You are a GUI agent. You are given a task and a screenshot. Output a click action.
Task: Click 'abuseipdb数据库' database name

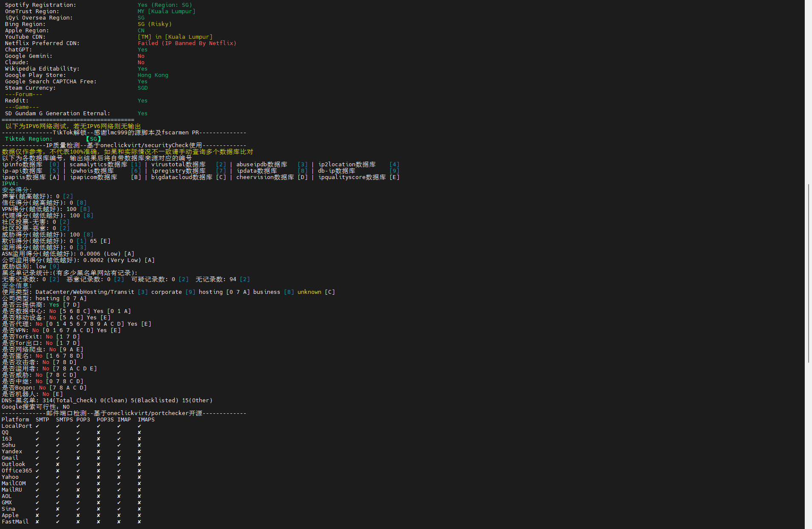coord(262,165)
